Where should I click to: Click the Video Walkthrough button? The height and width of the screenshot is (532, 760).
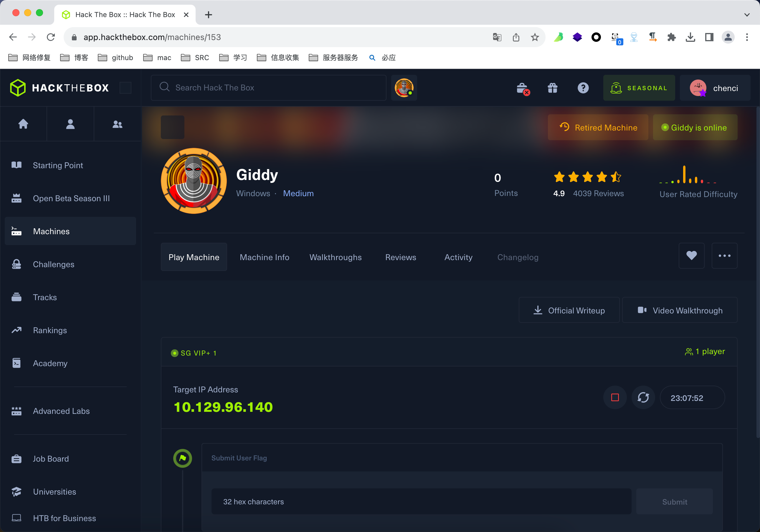click(x=680, y=310)
